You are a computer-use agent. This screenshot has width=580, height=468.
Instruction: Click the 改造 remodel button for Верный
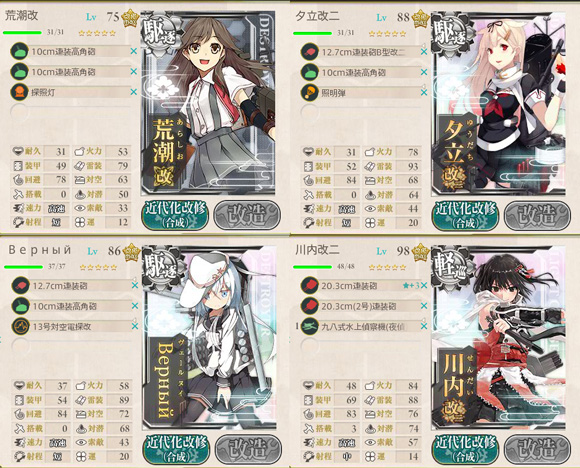tap(249, 449)
